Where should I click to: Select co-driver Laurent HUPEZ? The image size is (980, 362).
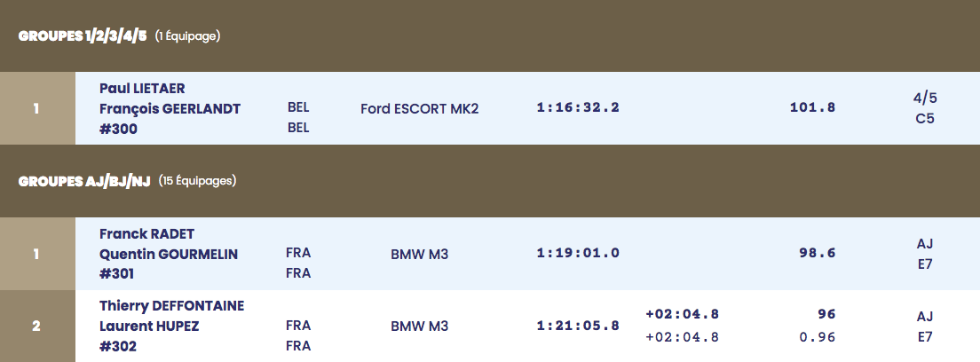click(x=149, y=327)
